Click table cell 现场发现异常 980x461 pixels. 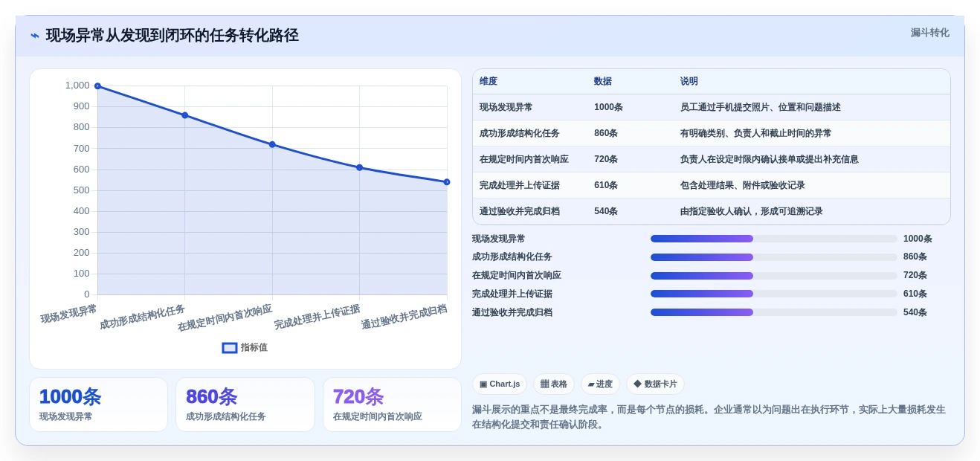506,107
